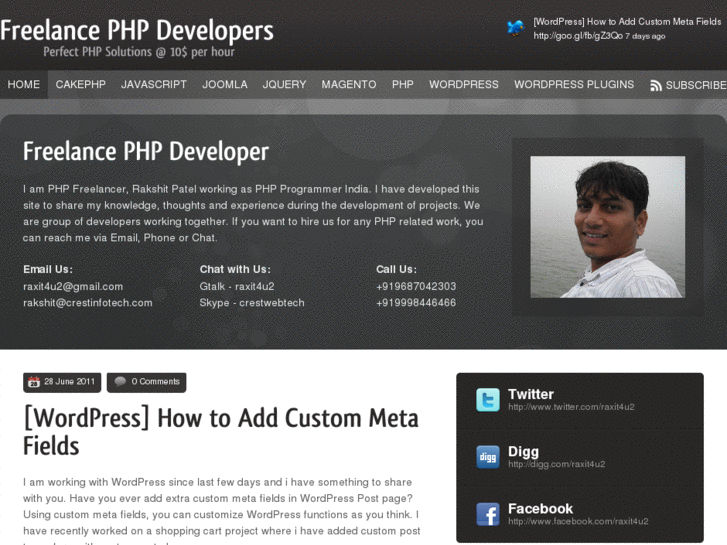Click the Email Us: label
Image resolution: width=727 pixels, height=545 pixels.
point(48,269)
